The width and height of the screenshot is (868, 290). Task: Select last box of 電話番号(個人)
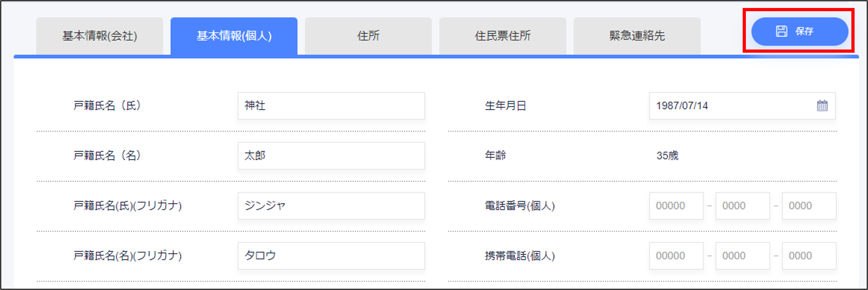tap(809, 206)
